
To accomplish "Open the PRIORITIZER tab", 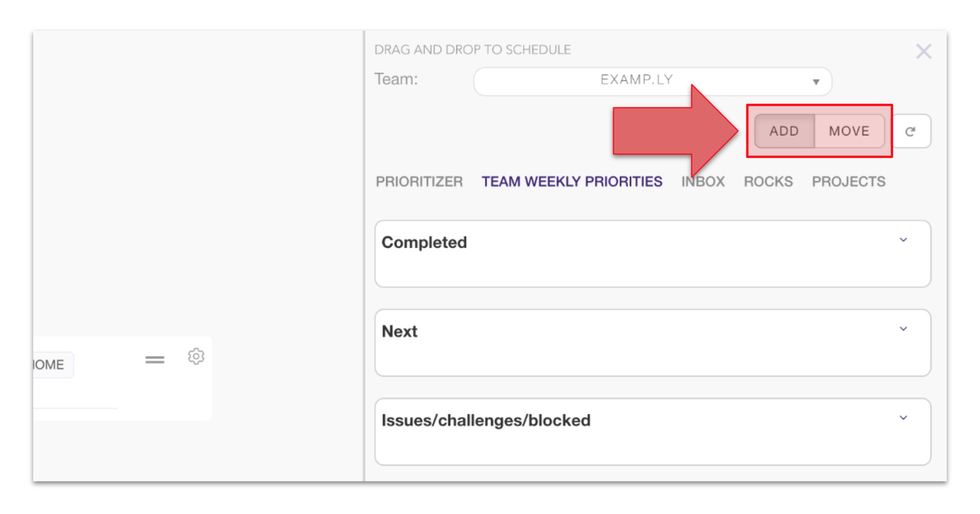I will pos(419,181).
